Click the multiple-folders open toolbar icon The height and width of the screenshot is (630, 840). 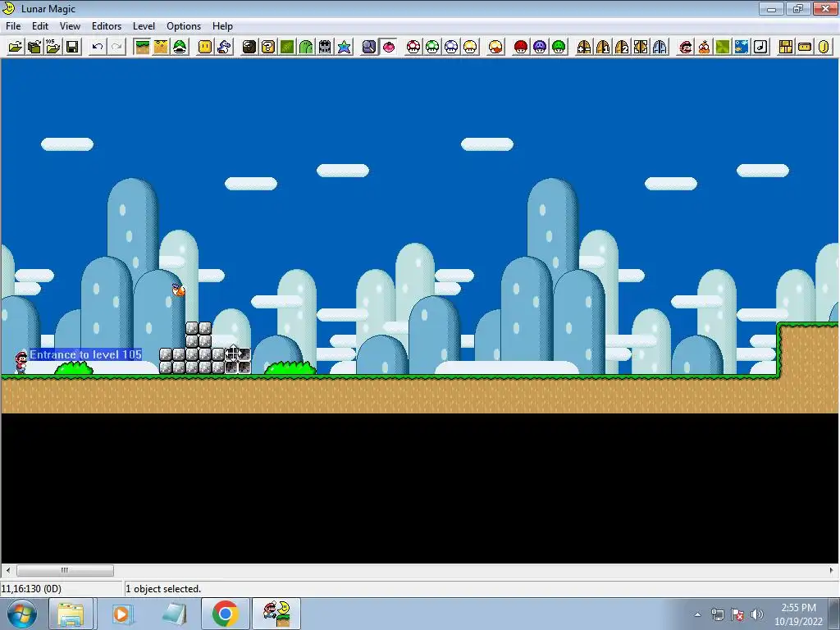click(34, 47)
